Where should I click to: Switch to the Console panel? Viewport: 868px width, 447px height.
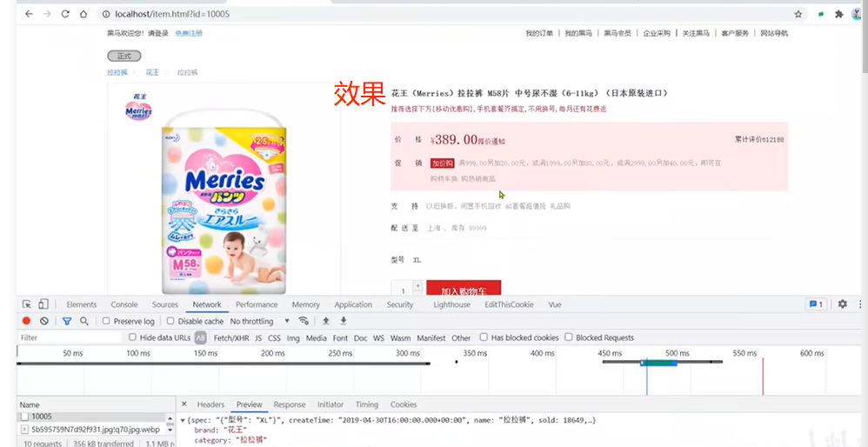click(x=124, y=304)
